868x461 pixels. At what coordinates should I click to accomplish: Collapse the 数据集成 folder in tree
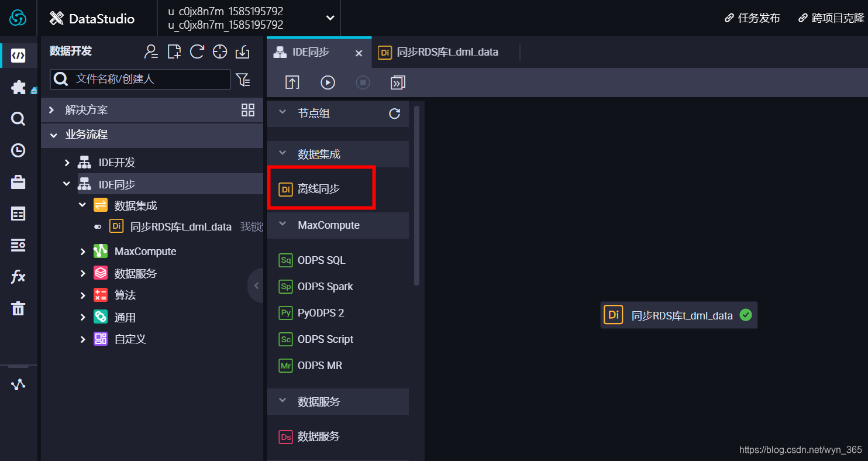(x=82, y=205)
